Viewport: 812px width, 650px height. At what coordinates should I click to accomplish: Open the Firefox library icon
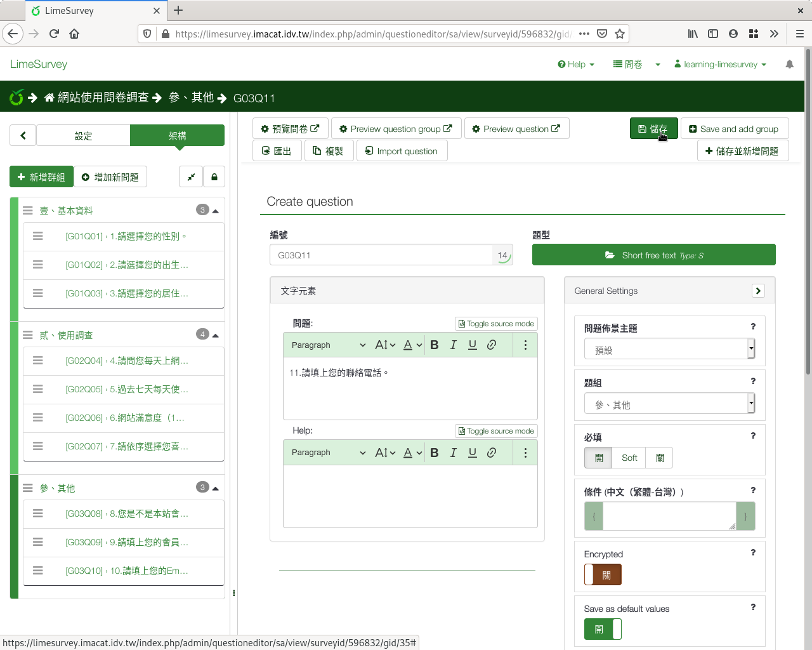point(693,34)
